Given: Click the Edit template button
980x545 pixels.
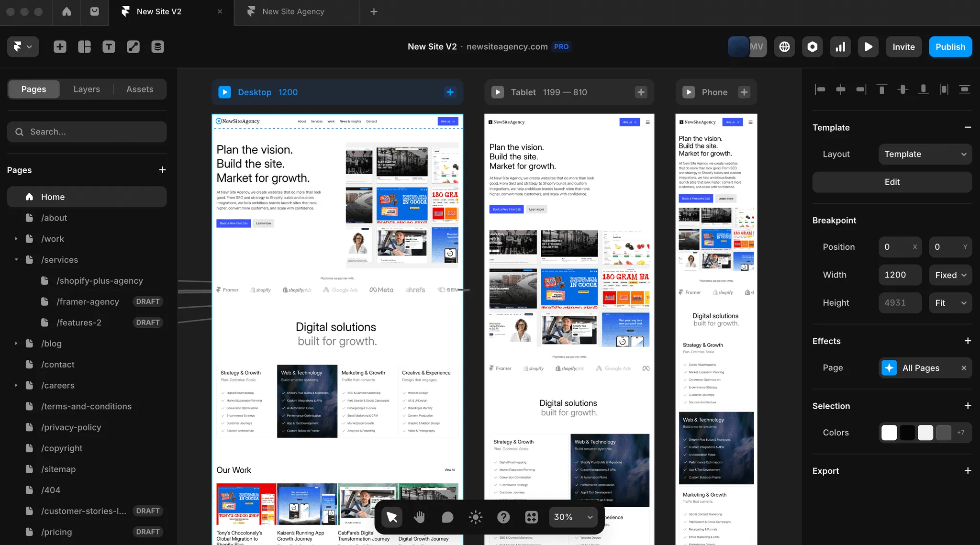Looking at the screenshot, I should (x=892, y=182).
